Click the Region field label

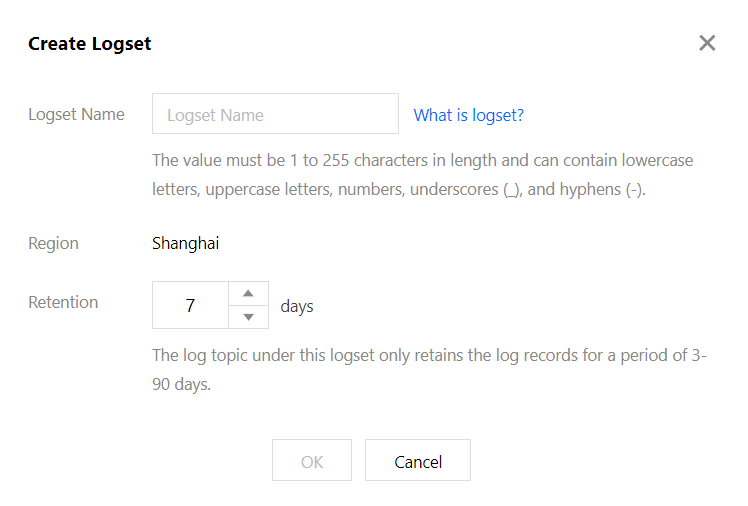click(53, 243)
